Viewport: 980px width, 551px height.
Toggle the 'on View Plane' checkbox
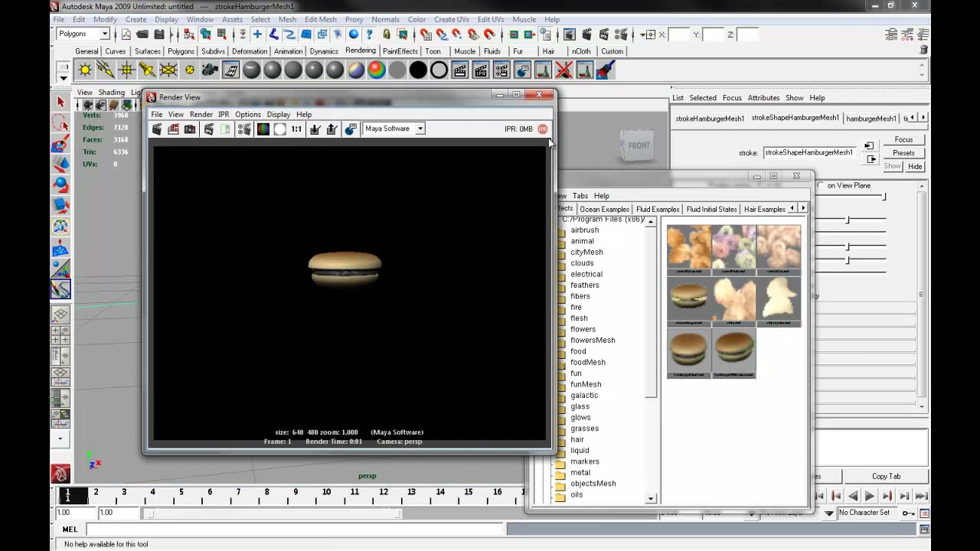click(x=822, y=186)
